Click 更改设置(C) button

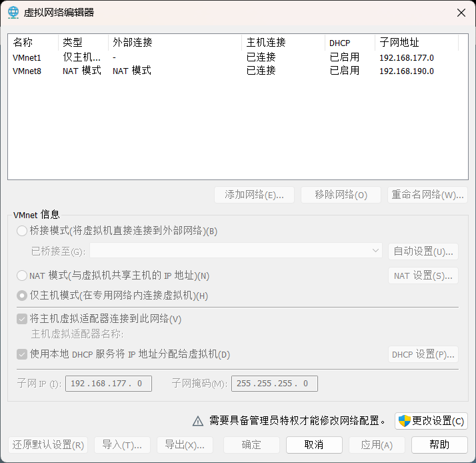click(x=431, y=421)
